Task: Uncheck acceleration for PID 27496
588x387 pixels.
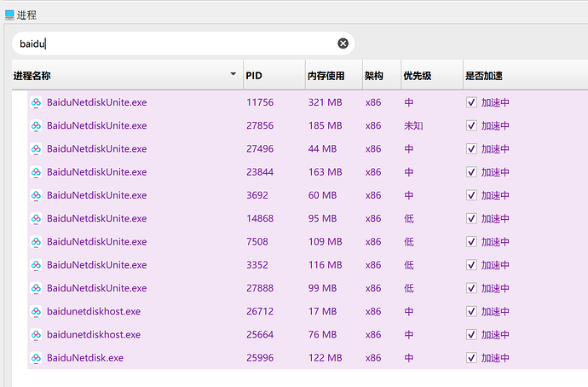Action: pyautogui.click(x=471, y=149)
